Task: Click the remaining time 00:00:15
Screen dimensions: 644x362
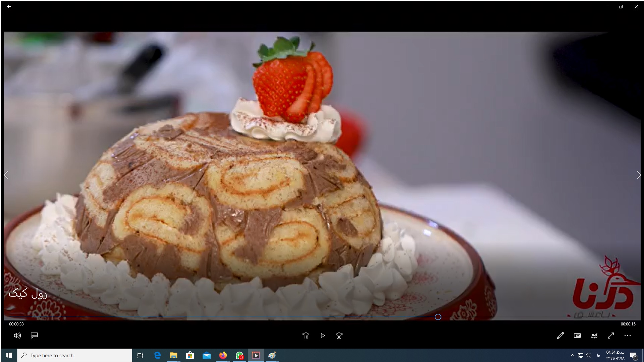Action: (x=628, y=324)
